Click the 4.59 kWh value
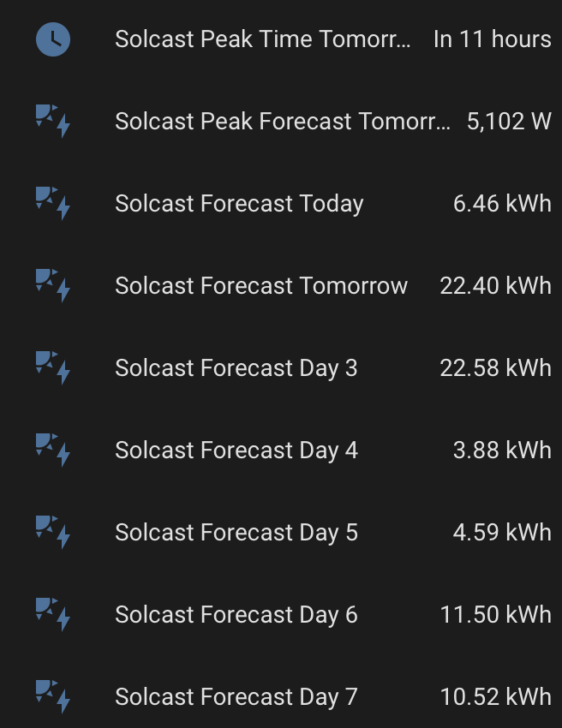 (x=502, y=533)
